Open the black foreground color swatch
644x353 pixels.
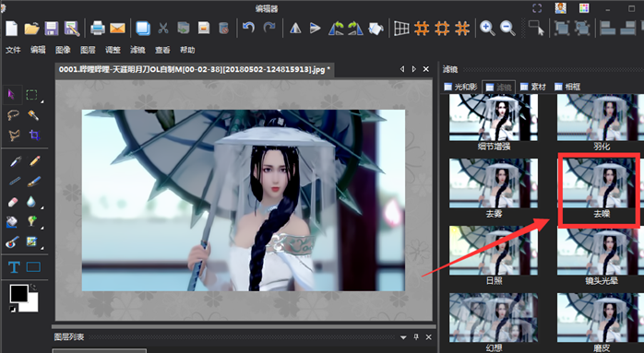pos(18,293)
